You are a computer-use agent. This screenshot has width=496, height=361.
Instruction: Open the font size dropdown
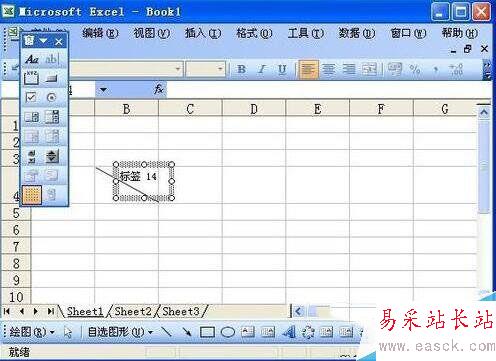(x=220, y=69)
